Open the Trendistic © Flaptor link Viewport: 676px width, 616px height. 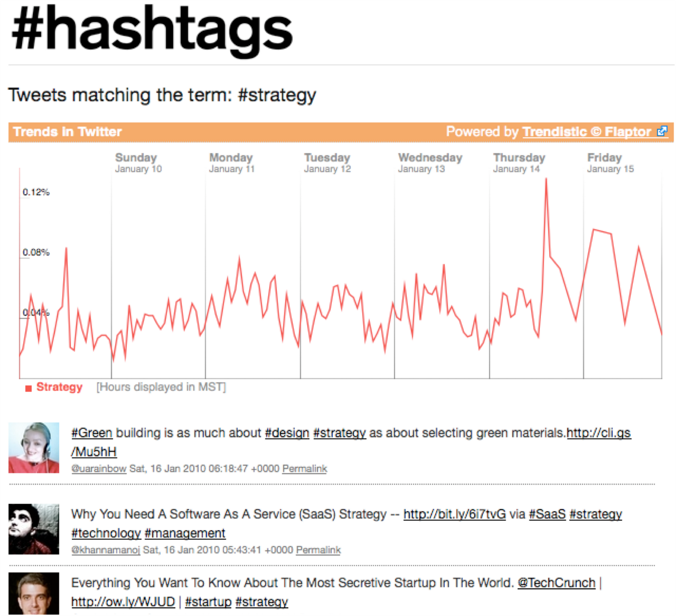tap(586, 132)
